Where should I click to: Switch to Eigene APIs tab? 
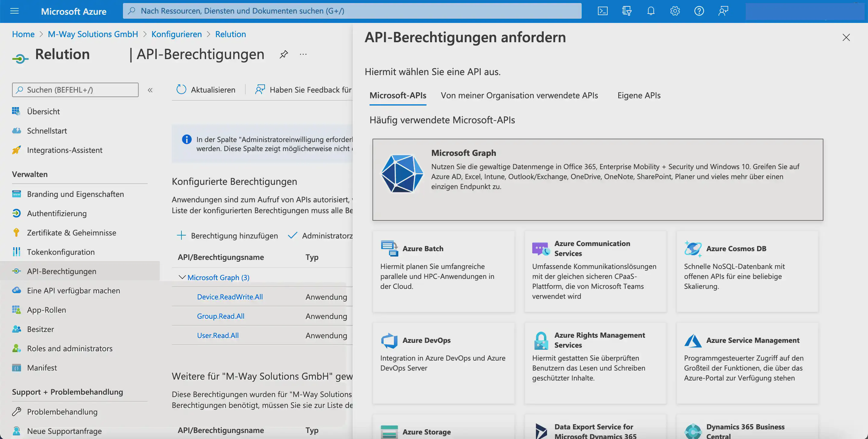coord(639,95)
